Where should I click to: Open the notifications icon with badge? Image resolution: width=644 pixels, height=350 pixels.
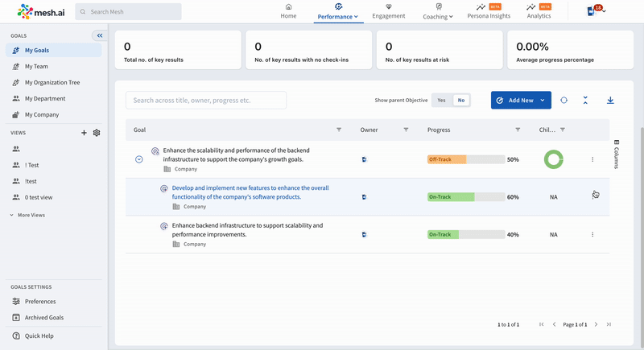(x=594, y=11)
